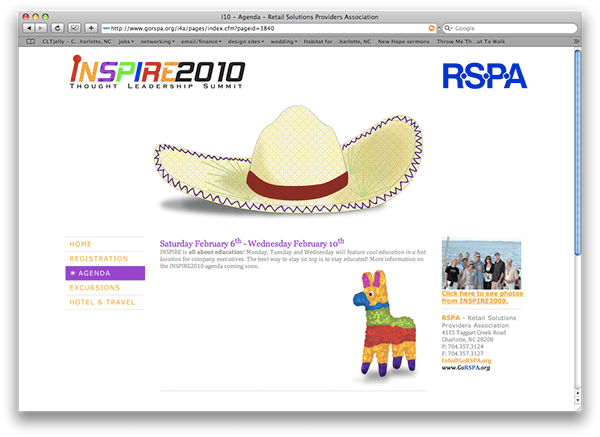Visit the www.GoRSPA.org link
The image size is (600, 437).
[466, 368]
